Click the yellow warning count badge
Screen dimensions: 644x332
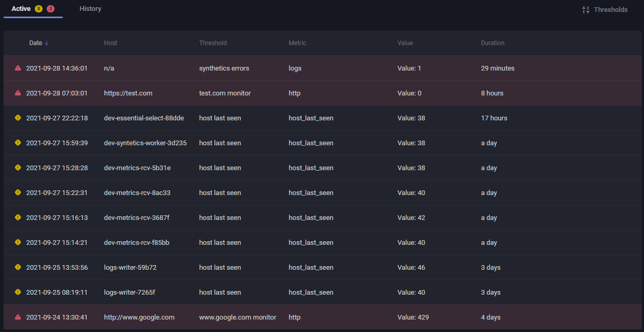[x=39, y=9]
